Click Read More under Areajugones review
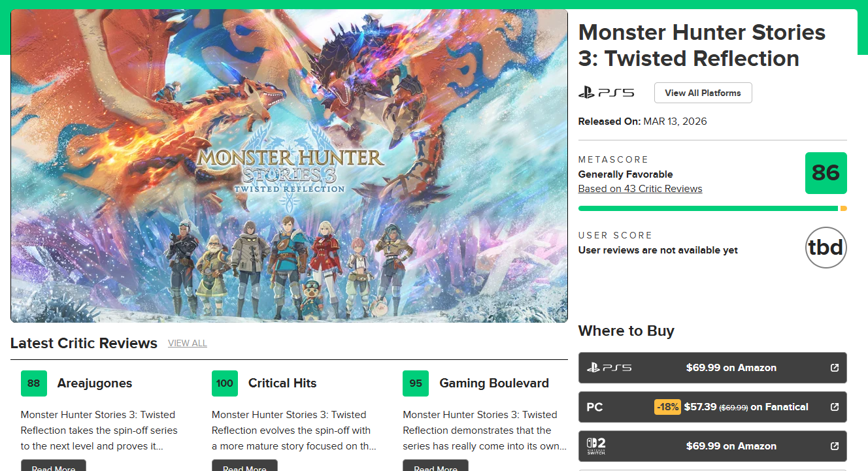The height and width of the screenshot is (471, 868). click(x=53, y=466)
